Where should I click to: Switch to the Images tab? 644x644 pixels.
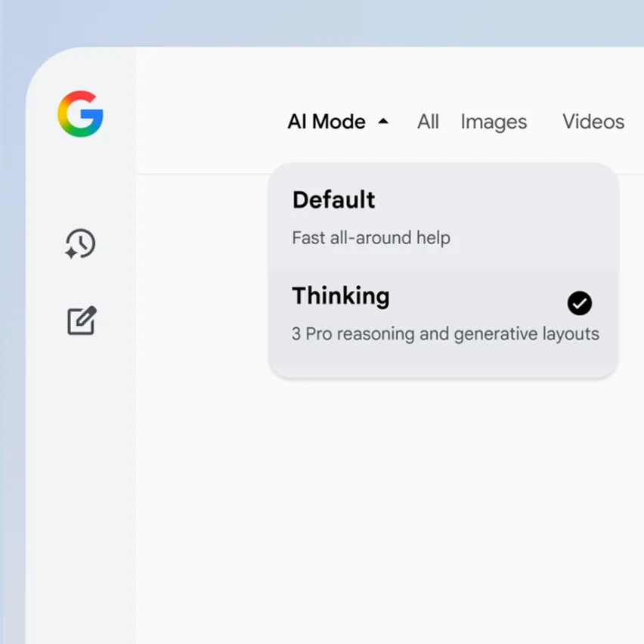click(x=494, y=122)
